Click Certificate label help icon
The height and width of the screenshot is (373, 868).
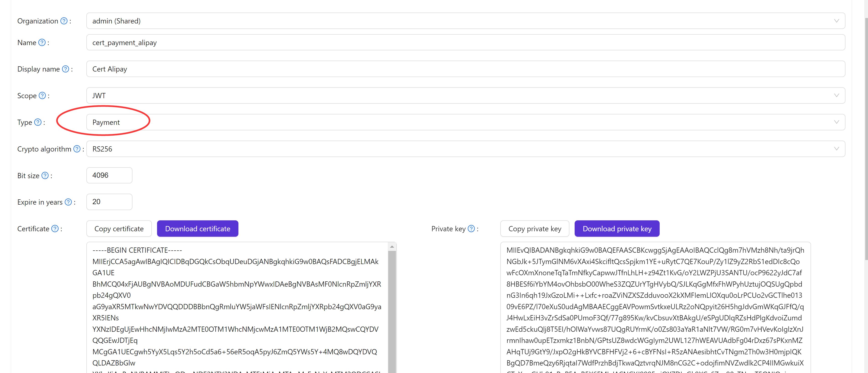[x=55, y=229]
